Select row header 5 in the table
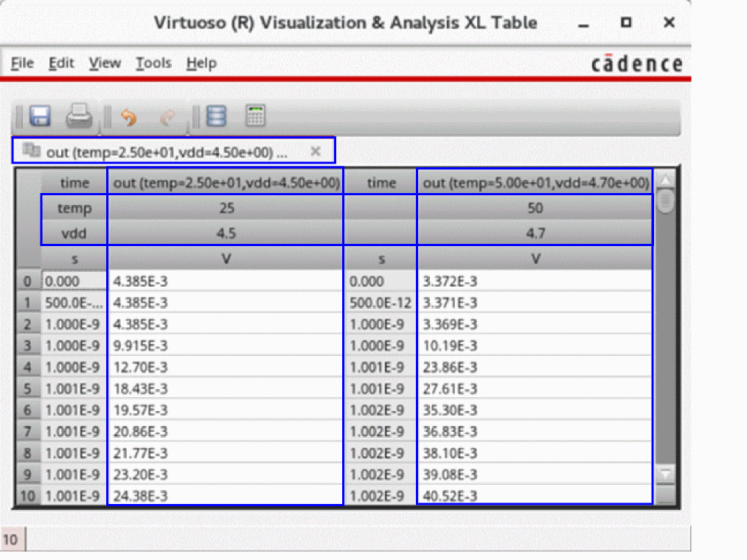The image size is (747, 560). [27, 388]
